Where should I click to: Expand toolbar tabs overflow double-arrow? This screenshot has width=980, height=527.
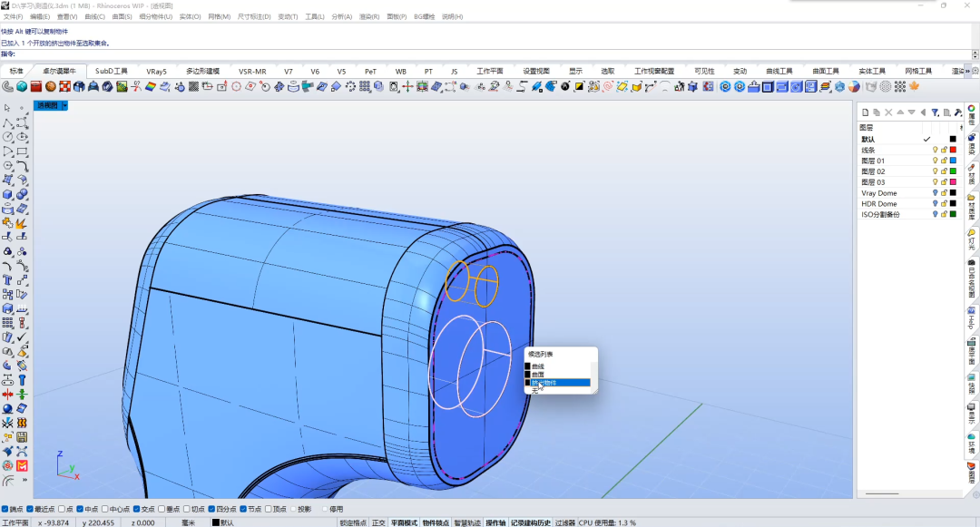[968, 71]
